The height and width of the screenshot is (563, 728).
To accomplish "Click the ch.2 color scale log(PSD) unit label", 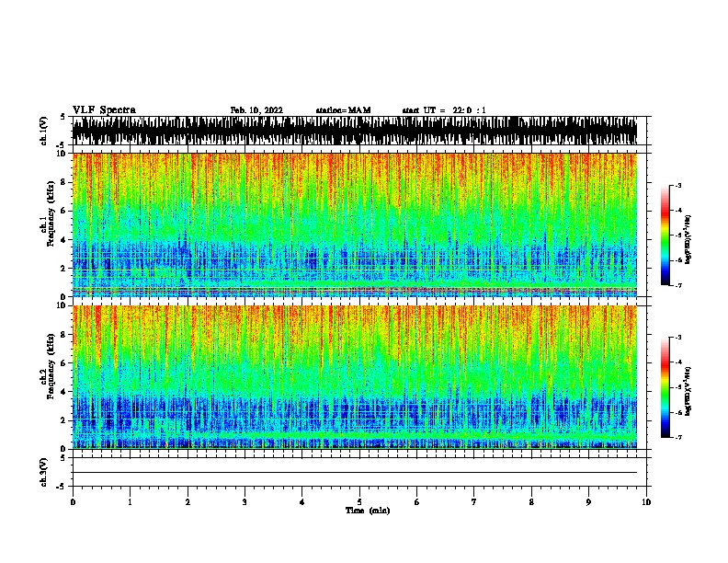I will point(688,392).
